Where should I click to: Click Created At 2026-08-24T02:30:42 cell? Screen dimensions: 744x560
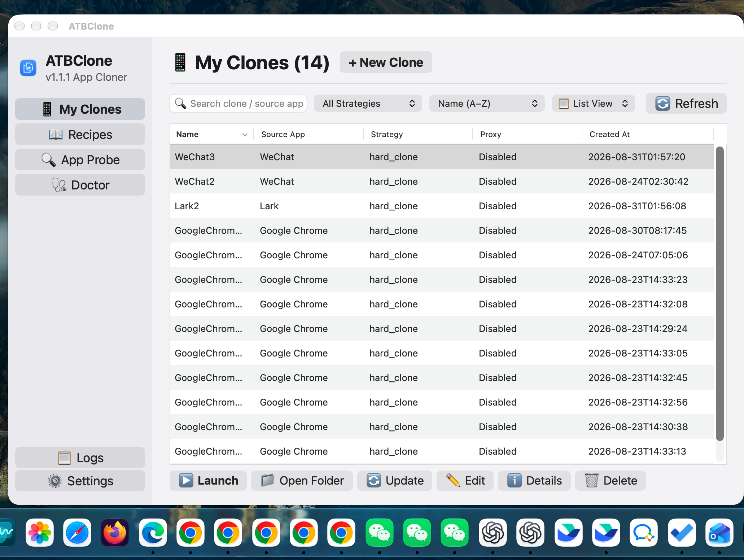pos(638,181)
